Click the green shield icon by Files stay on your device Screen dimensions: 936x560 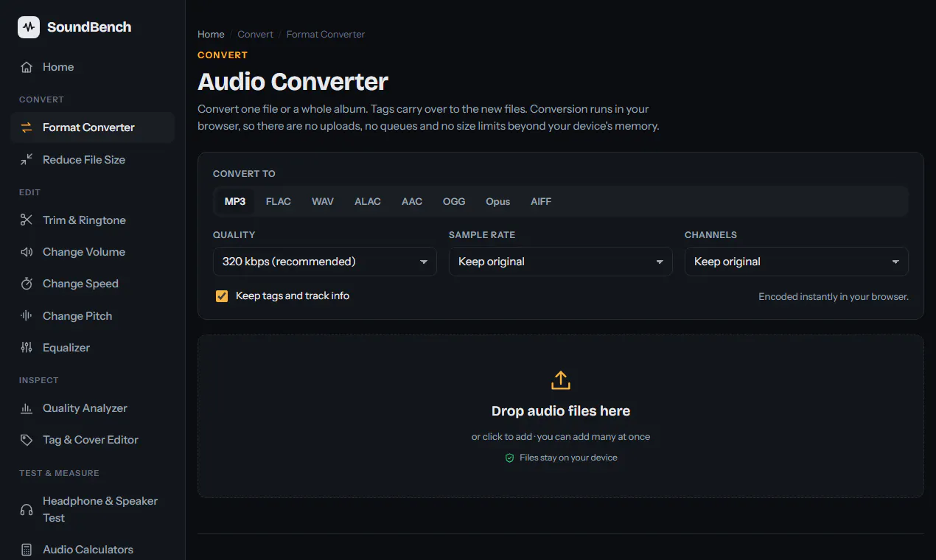509,458
